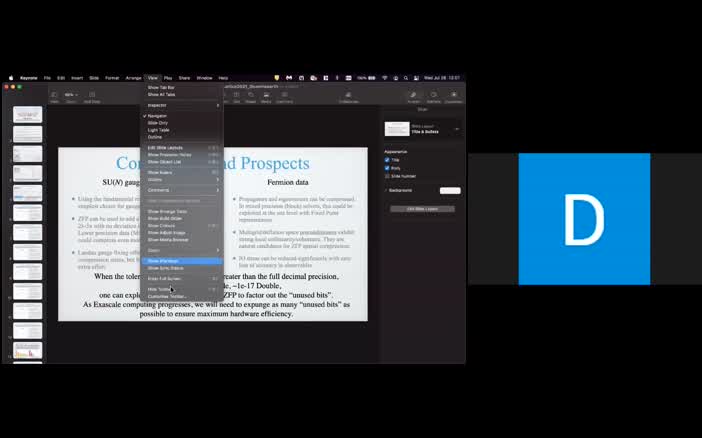Select the first slide thumbnail in navigator
The height and width of the screenshot is (438, 702).
point(28,115)
